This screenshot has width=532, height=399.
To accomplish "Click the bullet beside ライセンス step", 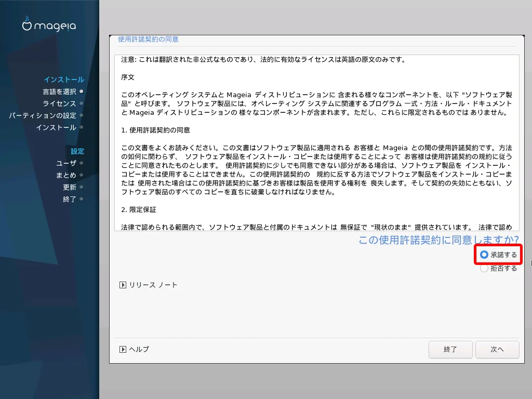I will point(82,103).
